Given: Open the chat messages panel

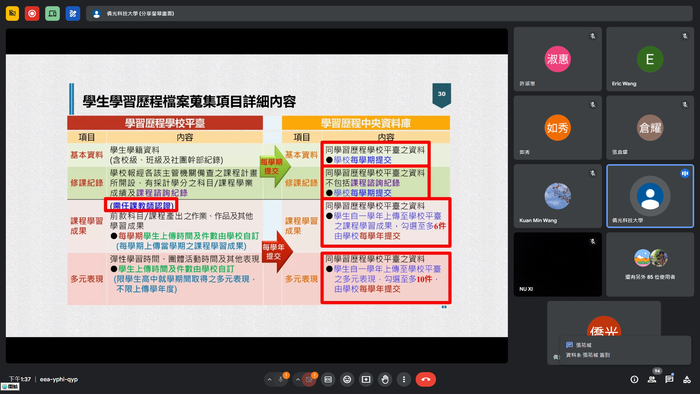Looking at the screenshot, I should click(x=669, y=379).
